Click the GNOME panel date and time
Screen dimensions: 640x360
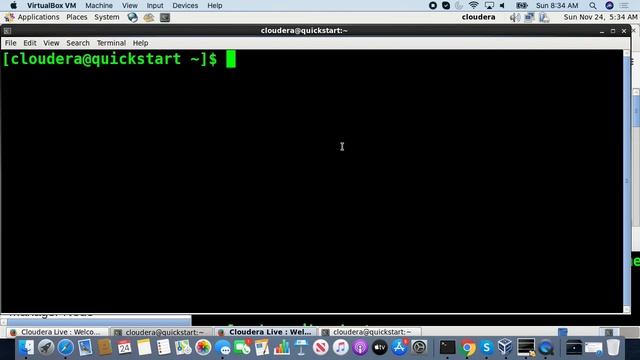600,17
